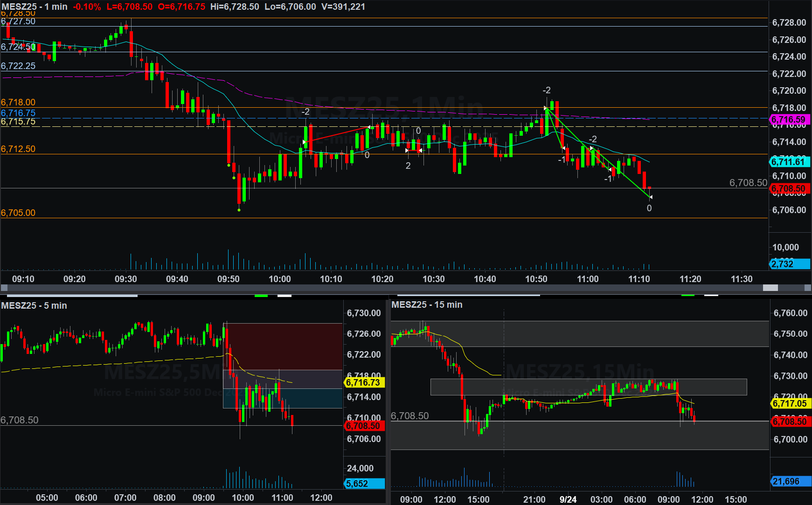Select the cyan 6,711.61 moving average tag
812x505 pixels.
789,162
